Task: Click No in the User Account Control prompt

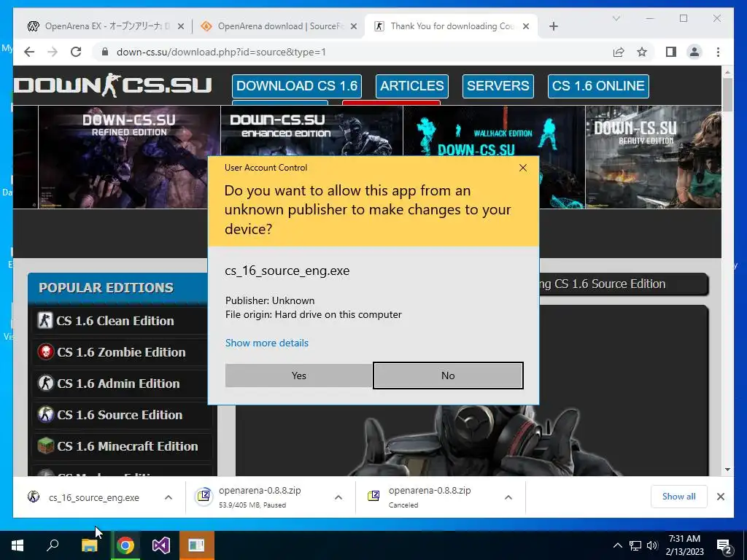Action: click(x=448, y=376)
